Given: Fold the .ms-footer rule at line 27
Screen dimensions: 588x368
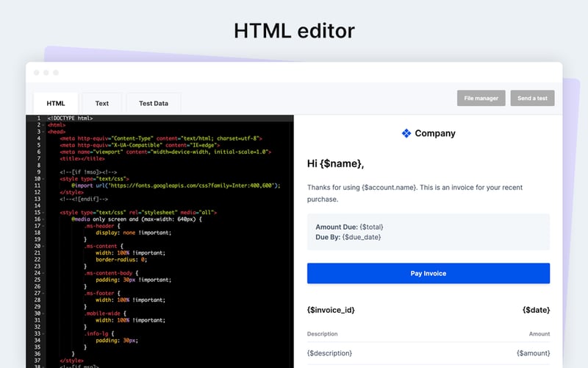Looking at the screenshot, I should click(43, 293).
